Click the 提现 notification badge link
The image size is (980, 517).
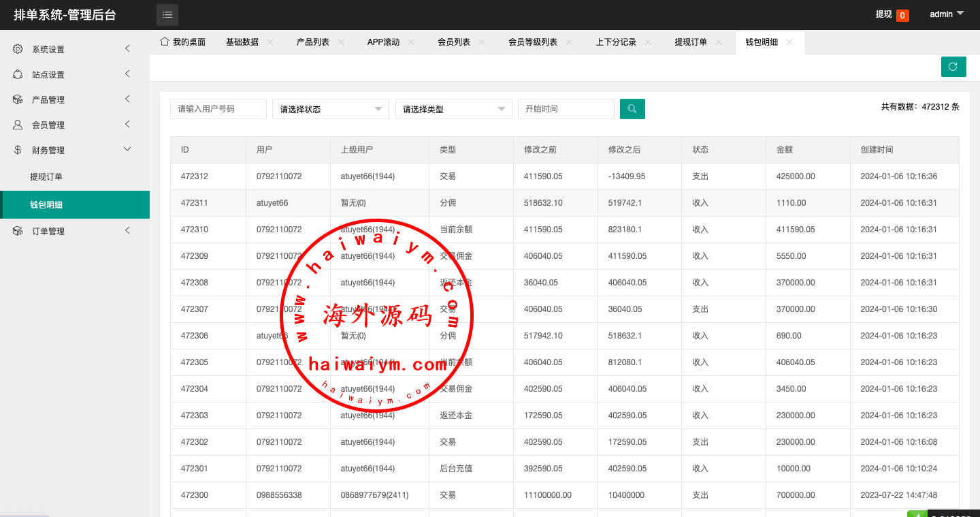coord(892,14)
